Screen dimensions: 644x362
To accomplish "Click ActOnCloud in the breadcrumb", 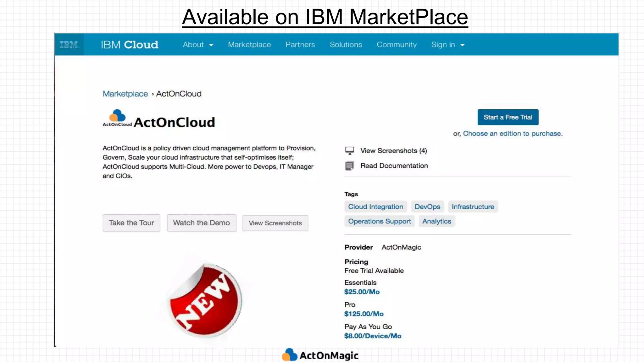I will pos(179,94).
